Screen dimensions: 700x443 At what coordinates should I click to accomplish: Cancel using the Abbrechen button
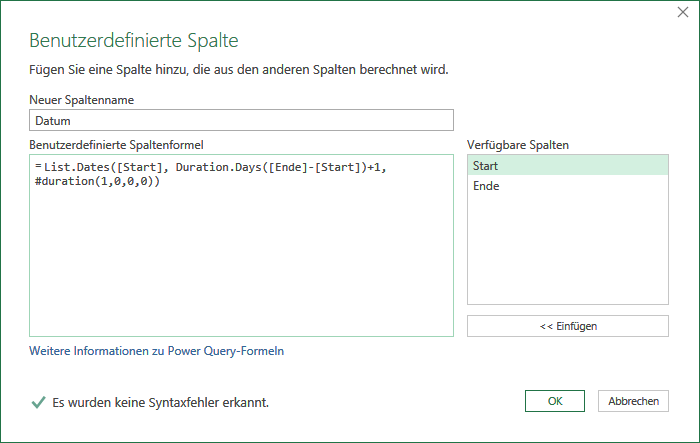(x=633, y=401)
